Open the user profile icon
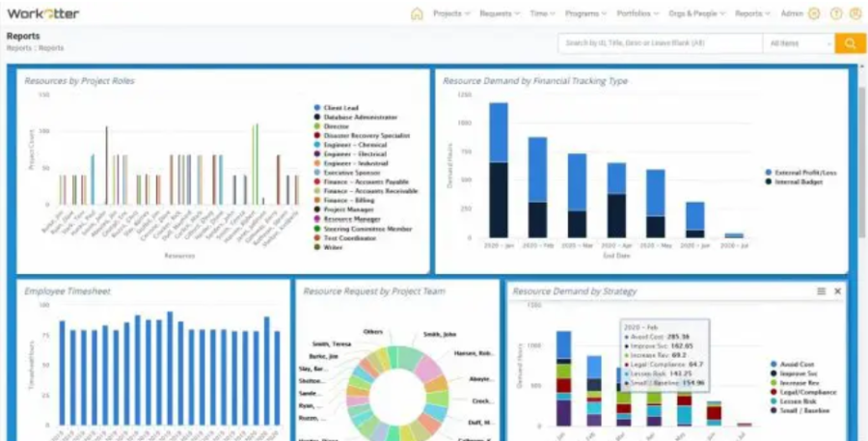Viewport: 868px width, 441px height. point(855,14)
